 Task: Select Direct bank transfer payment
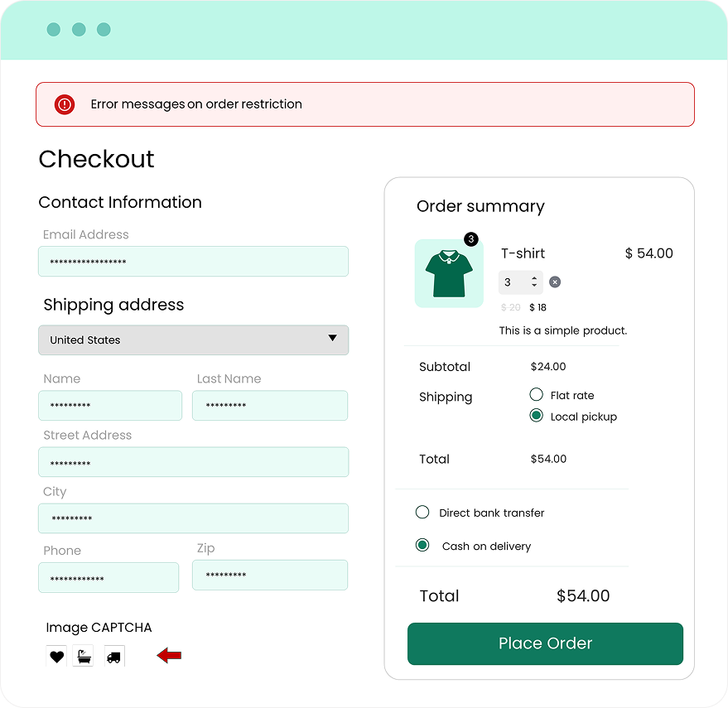[x=422, y=513]
